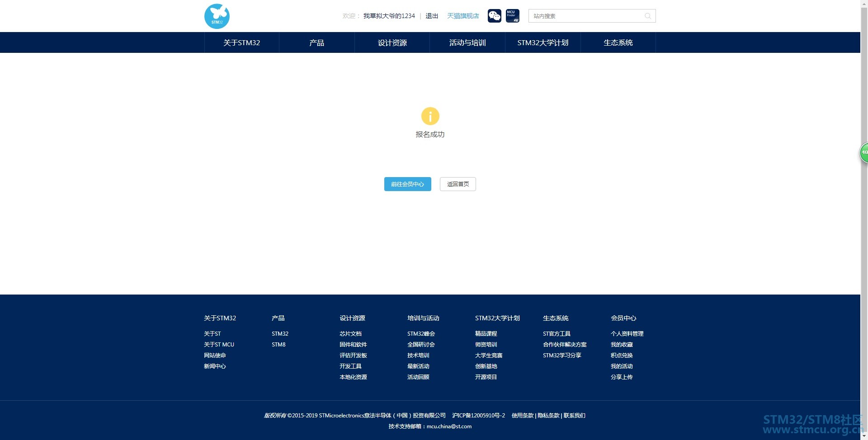
Task: Open footer link 最新活动
Action: click(x=419, y=366)
